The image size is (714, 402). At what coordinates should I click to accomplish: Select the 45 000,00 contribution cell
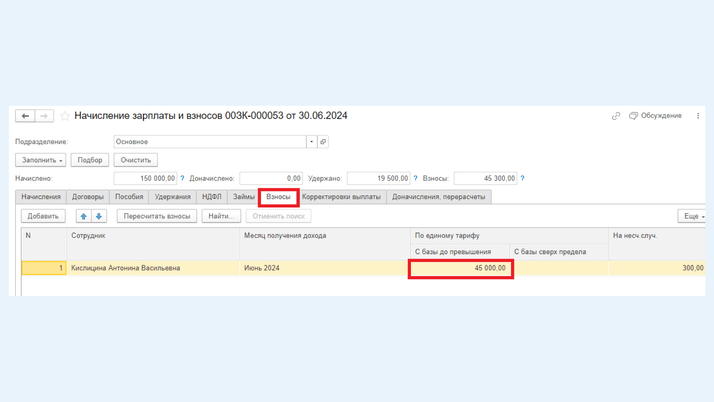click(x=461, y=269)
